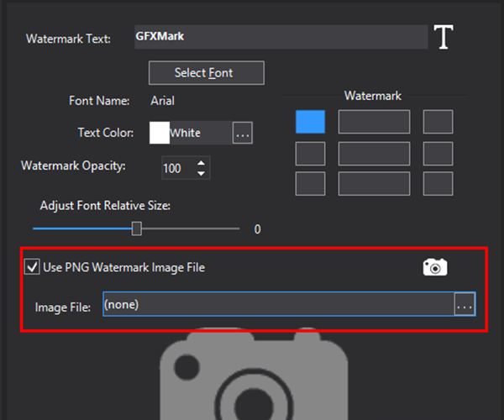Uncheck Use PNG Watermark Image File
Screen dimensions: 504x420
[32, 267]
